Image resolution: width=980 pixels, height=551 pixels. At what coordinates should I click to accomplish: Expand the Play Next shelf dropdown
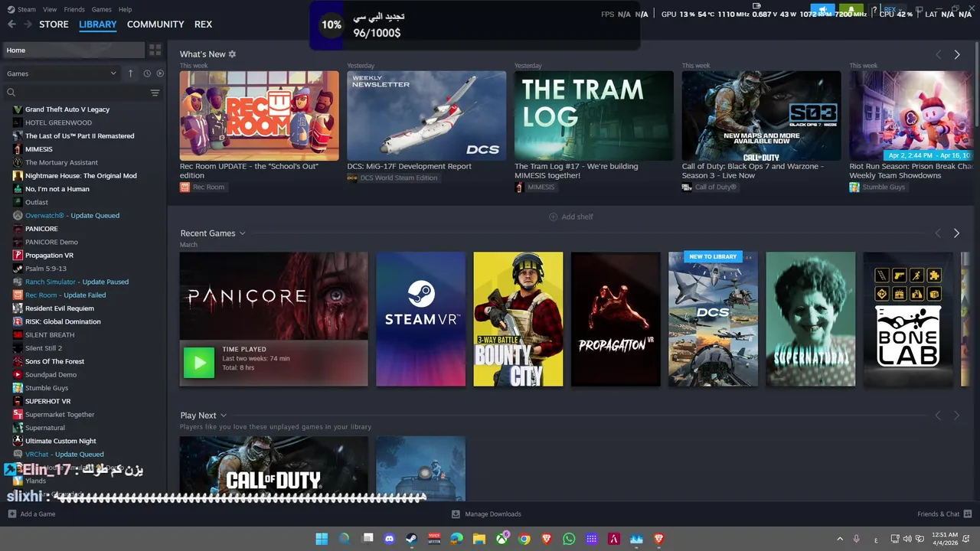tap(223, 416)
